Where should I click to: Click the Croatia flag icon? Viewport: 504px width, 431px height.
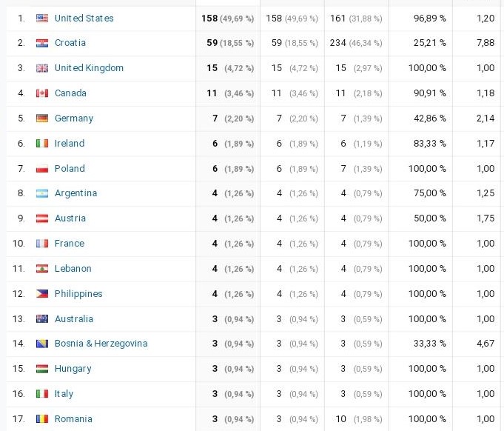[x=42, y=43]
